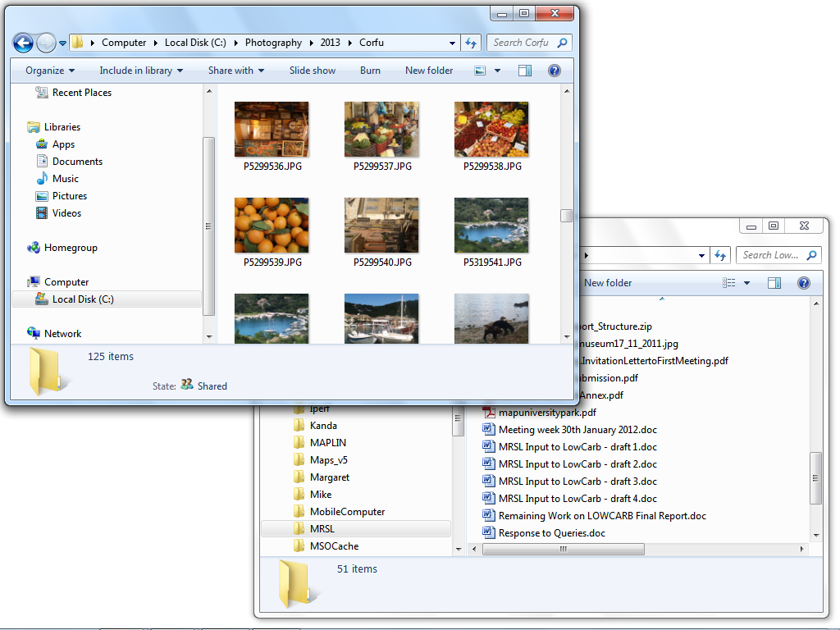Open the Help icon in Corfu toolbar
This screenshot has width=840, height=630.
(554, 71)
